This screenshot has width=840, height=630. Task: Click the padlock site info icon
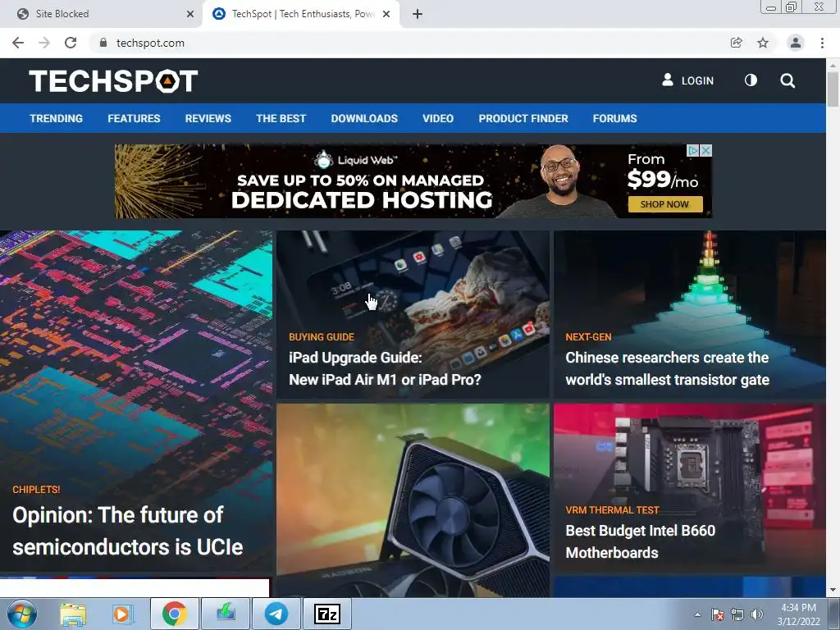pyautogui.click(x=103, y=43)
